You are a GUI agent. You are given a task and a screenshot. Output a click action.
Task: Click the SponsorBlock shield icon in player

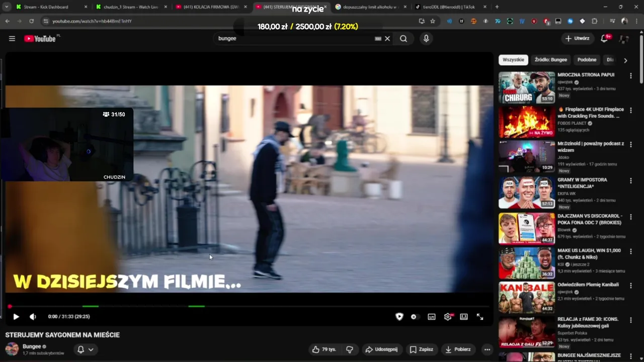coord(399,317)
